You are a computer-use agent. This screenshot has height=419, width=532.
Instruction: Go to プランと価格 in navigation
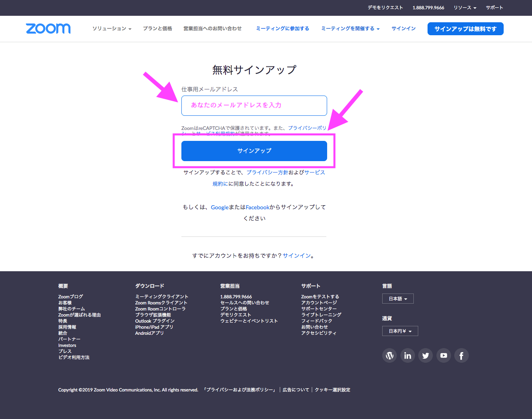[x=157, y=28]
